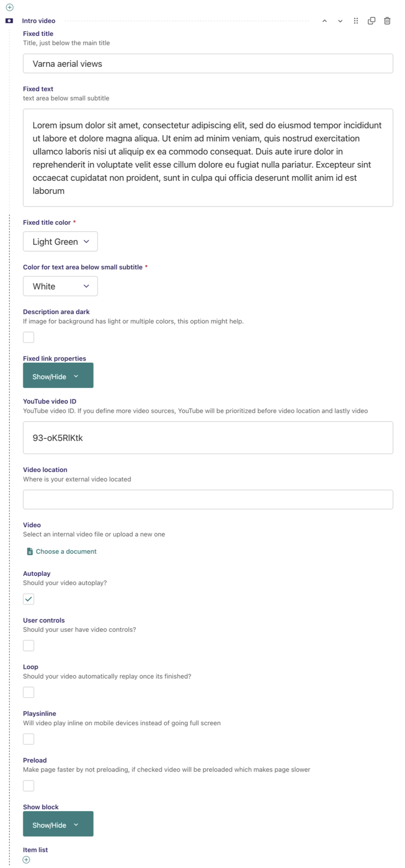
Task: Expand Fixed link properties Show/Hide
Action: pos(58,376)
